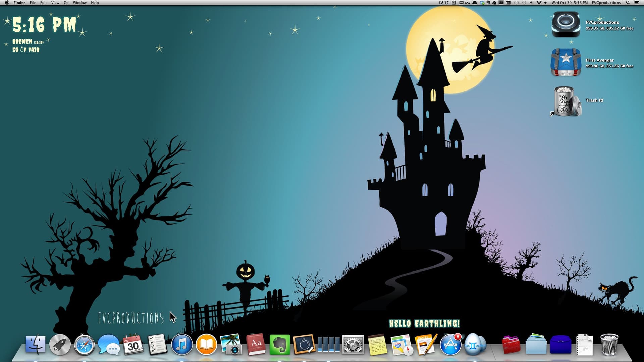The height and width of the screenshot is (362, 644).
Task: Open Launchpad from the Dock
Action: point(60,345)
